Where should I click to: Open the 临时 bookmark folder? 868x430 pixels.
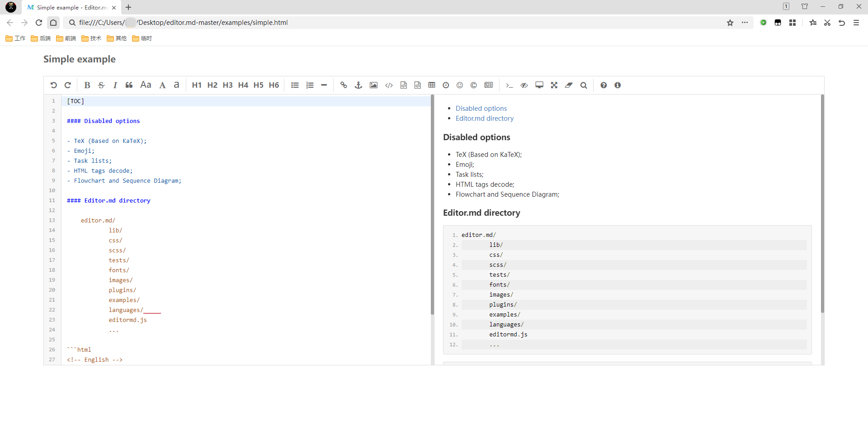(142, 38)
